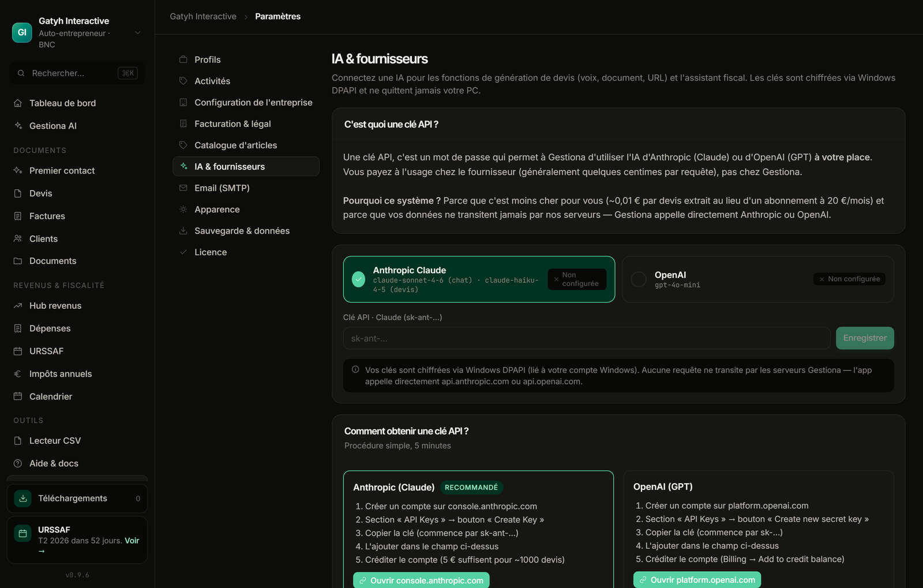Click the Impôts annuels euro icon
The height and width of the screenshot is (588, 923).
click(x=18, y=374)
